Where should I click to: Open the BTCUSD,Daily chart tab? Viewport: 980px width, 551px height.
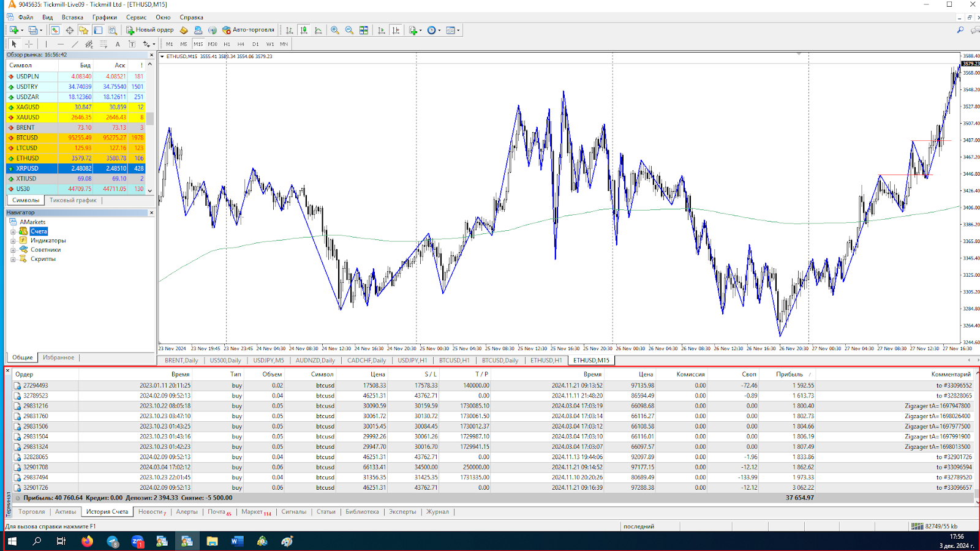[500, 361]
